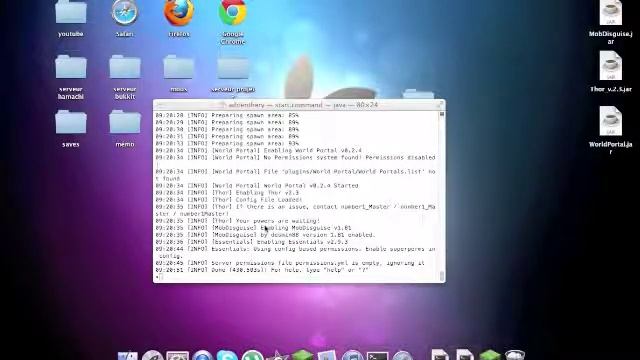
Task: Select the serveur hamachi folder
Action: (x=71, y=77)
